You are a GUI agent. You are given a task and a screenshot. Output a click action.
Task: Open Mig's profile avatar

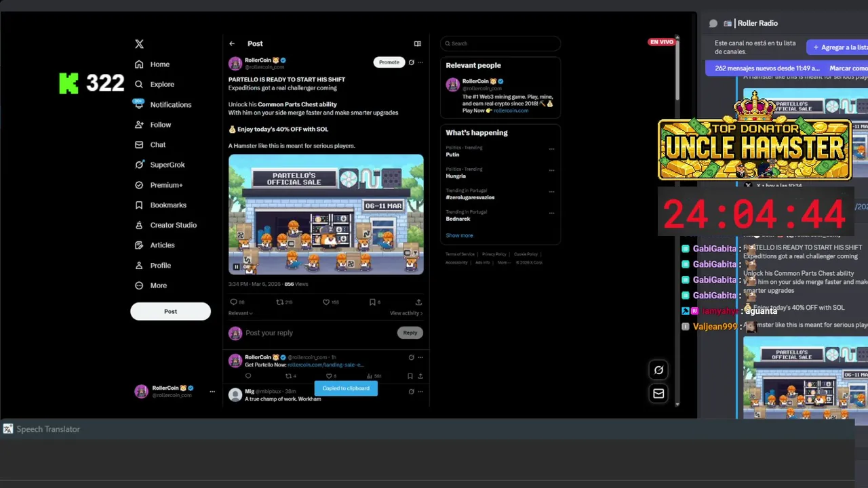click(235, 395)
